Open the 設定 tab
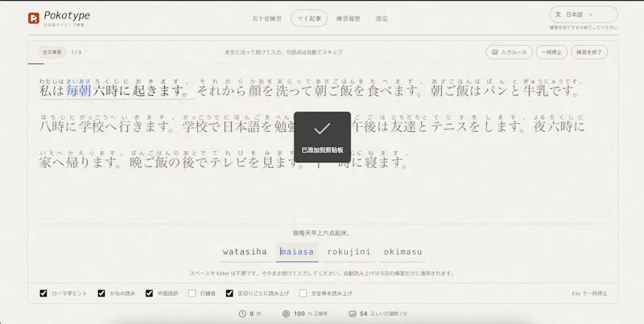 click(382, 18)
